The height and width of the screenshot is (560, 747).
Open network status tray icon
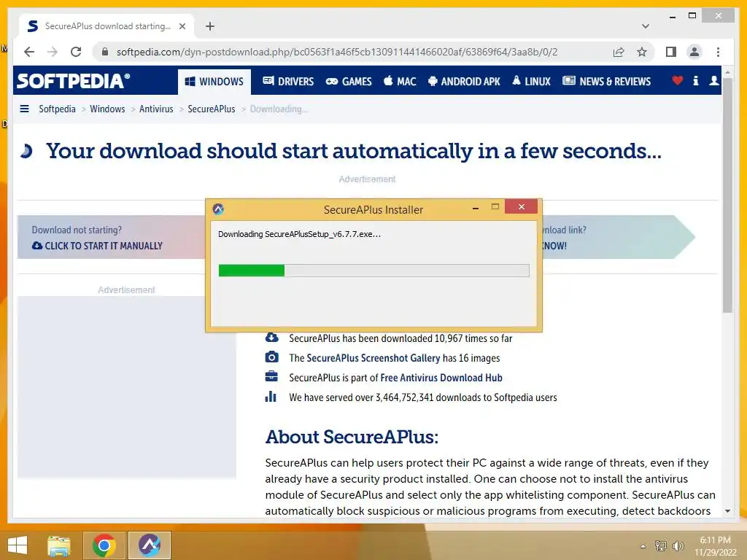coord(661,546)
